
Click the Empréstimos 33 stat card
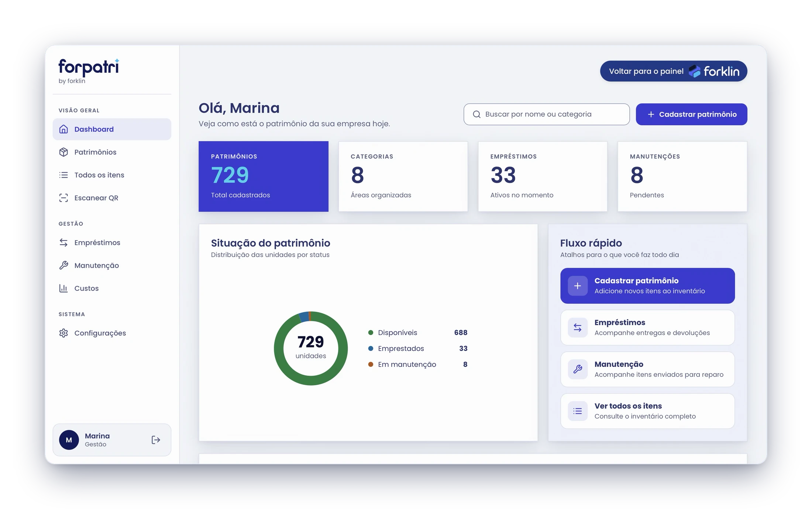(543, 176)
